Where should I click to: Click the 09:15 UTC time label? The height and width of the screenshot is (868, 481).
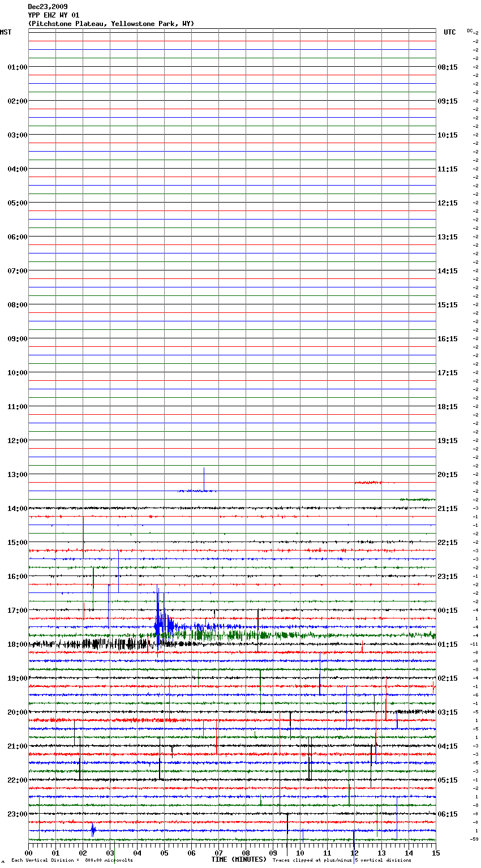coord(448,101)
